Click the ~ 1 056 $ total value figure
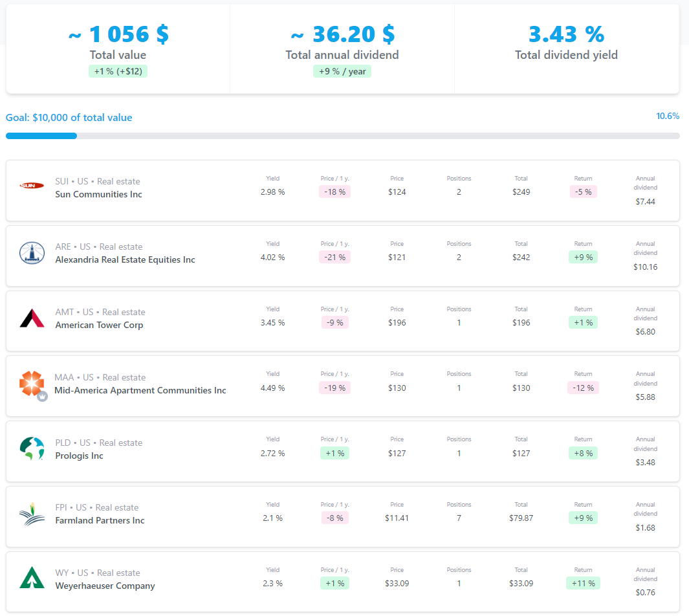Screen dimensions: 689x616 point(118,34)
